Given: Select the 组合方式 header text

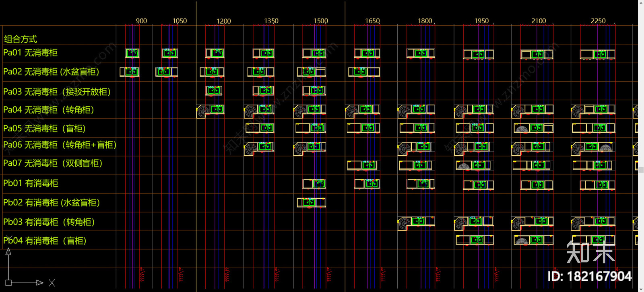Looking at the screenshot, I should (x=21, y=39).
